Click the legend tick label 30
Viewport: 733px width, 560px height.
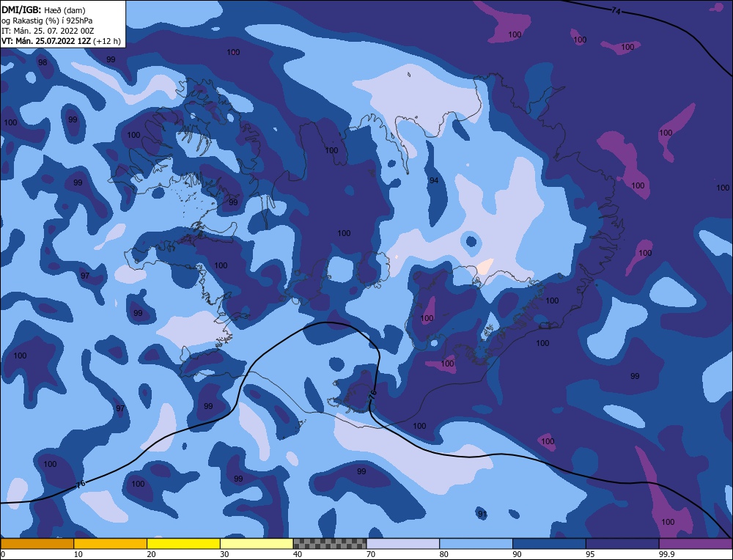[x=224, y=554]
